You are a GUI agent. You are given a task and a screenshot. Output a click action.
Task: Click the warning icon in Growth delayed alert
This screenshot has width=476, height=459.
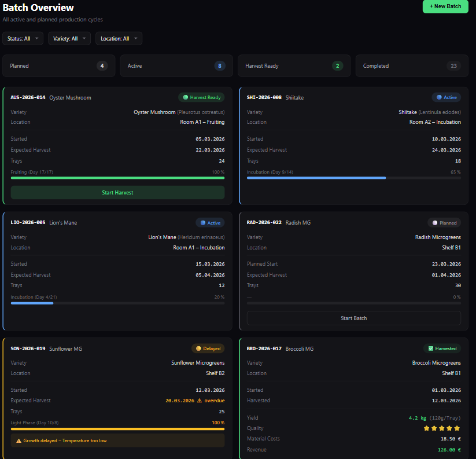coord(19,440)
